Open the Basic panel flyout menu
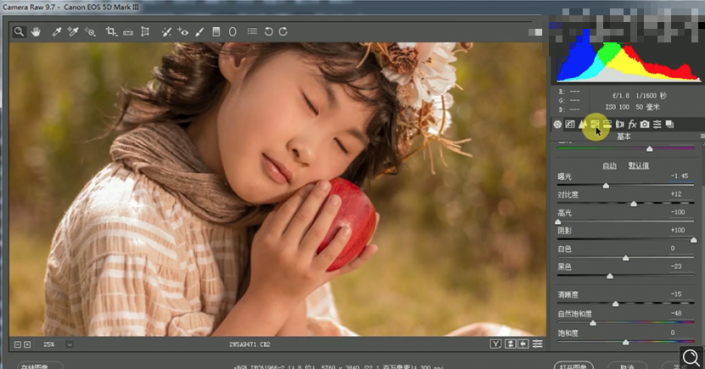705x369 pixels. (x=702, y=136)
